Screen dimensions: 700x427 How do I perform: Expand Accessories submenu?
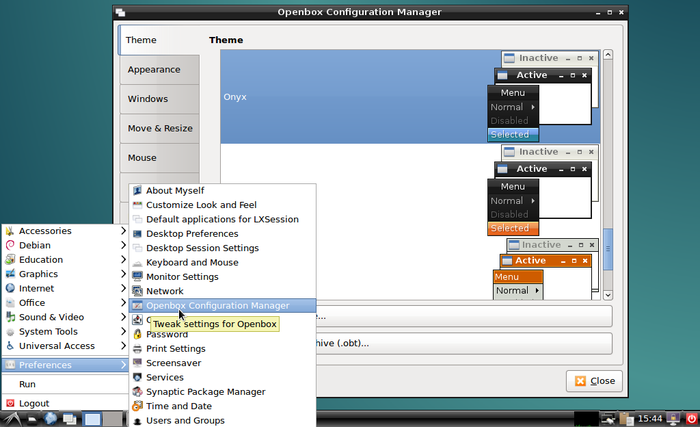(x=65, y=231)
